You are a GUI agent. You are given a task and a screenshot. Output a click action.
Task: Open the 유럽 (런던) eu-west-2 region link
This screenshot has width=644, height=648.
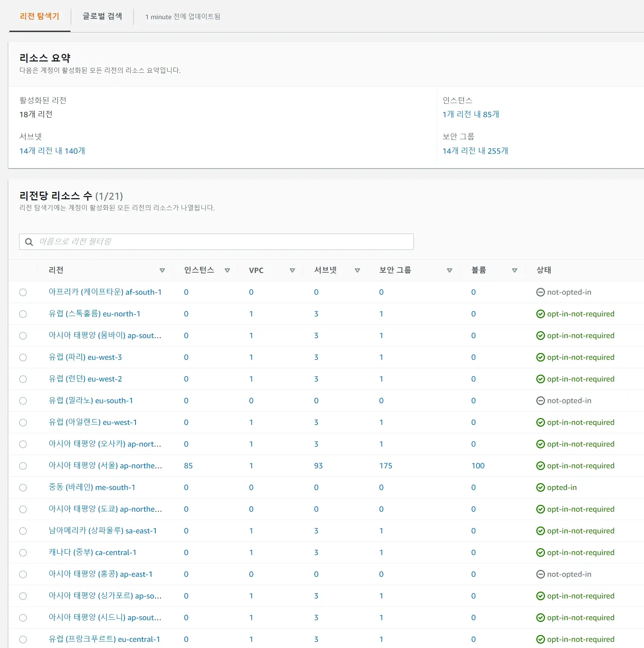(85, 379)
